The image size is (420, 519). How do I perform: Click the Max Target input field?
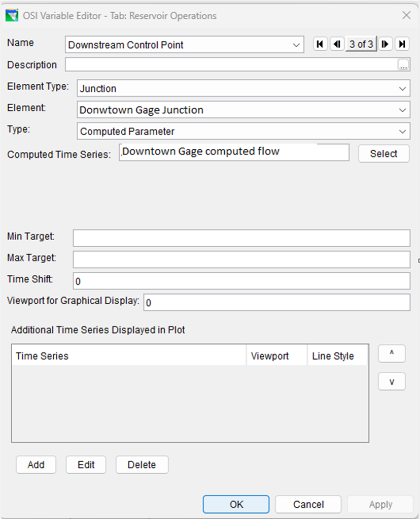[x=241, y=259]
